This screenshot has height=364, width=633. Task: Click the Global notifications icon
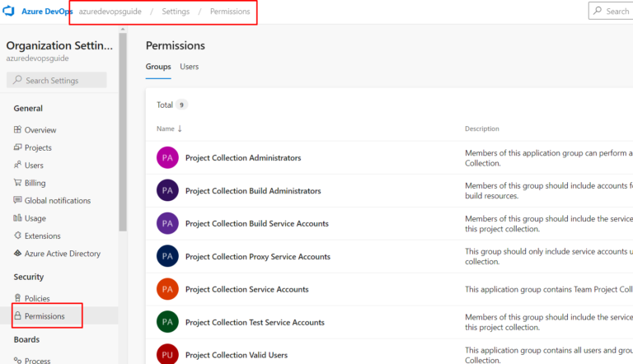17,200
